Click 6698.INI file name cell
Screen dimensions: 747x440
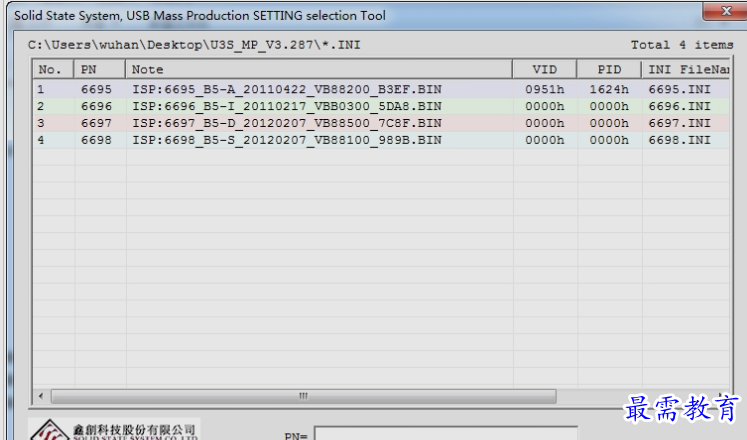coord(679,140)
